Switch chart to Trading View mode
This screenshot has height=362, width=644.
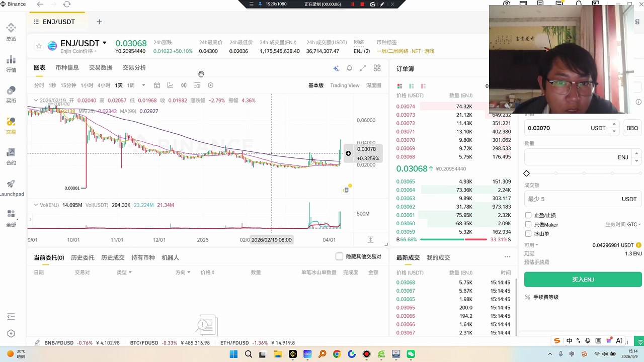point(345,85)
